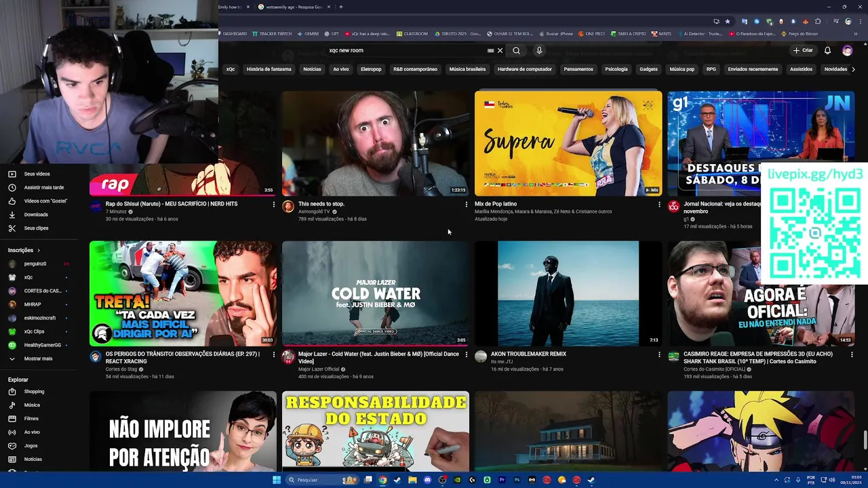
Task: Open Notícias in Explorar sidebar
Action: (33, 460)
